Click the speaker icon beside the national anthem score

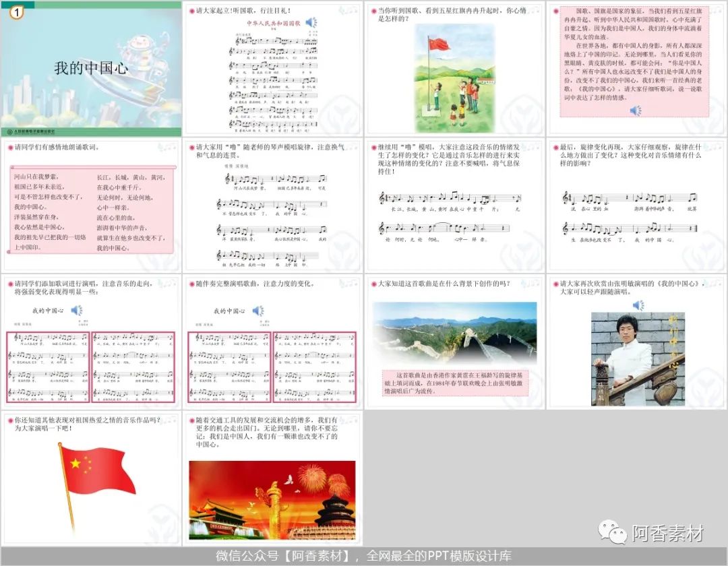(x=309, y=20)
